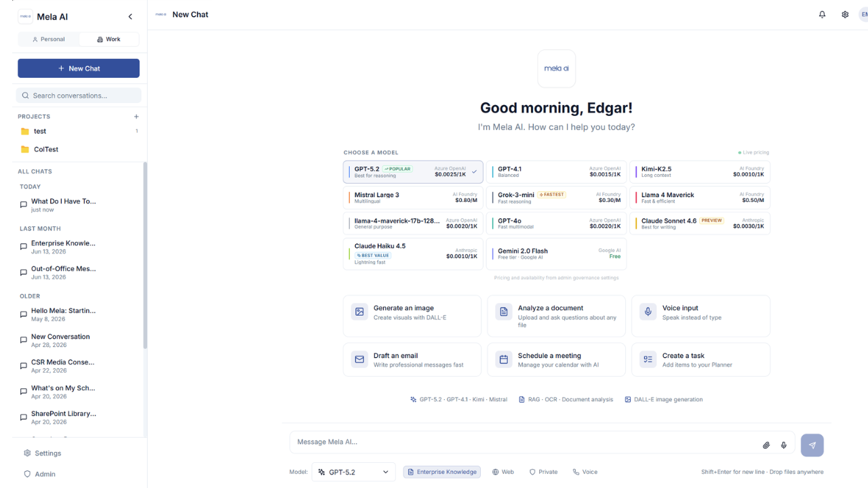Click the send message button
868x488 pixels.
(x=812, y=445)
